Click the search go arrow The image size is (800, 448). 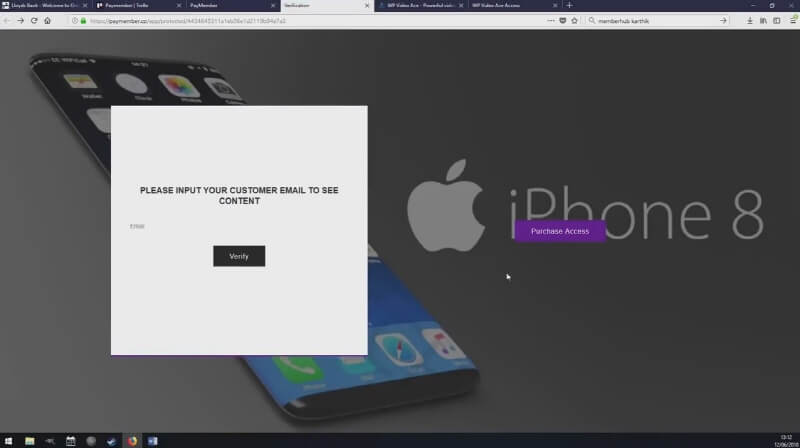click(x=723, y=21)
